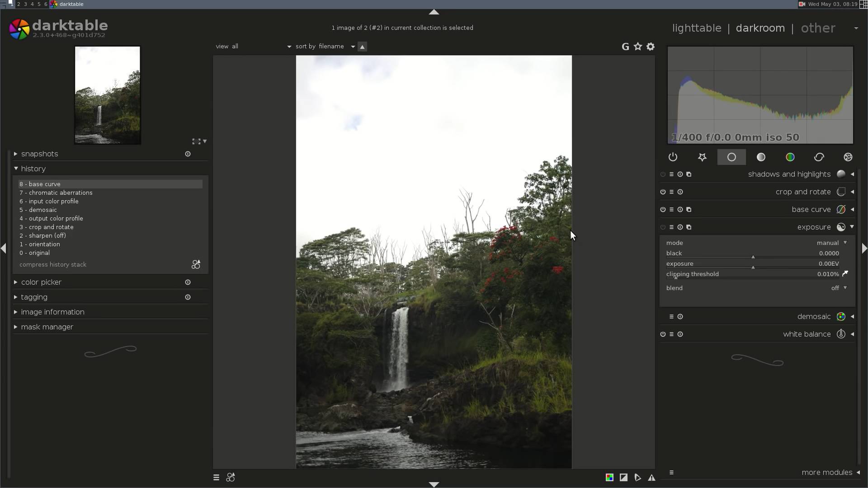The image size is (868, 488).
Task: Toggle base curve module power button
Action: click(663, 210)
